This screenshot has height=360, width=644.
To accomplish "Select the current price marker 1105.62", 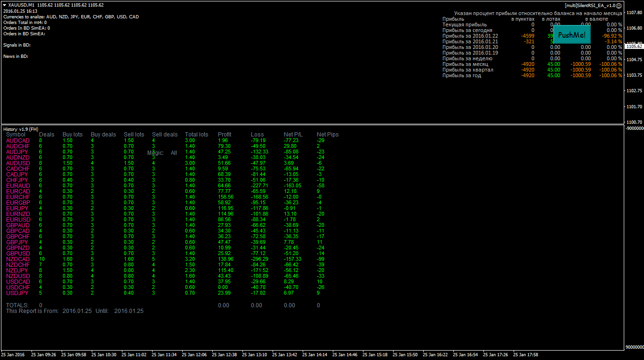I will [634, 47].
